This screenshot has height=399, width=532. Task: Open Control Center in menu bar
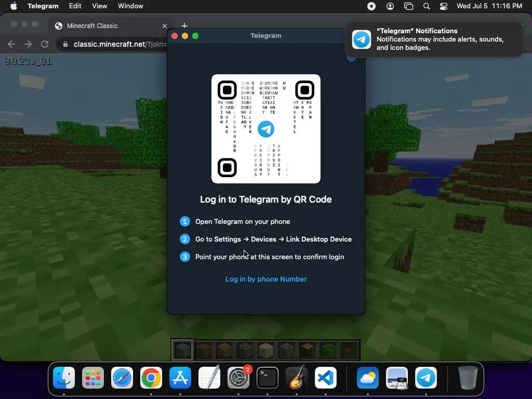(x=444, y=6)
